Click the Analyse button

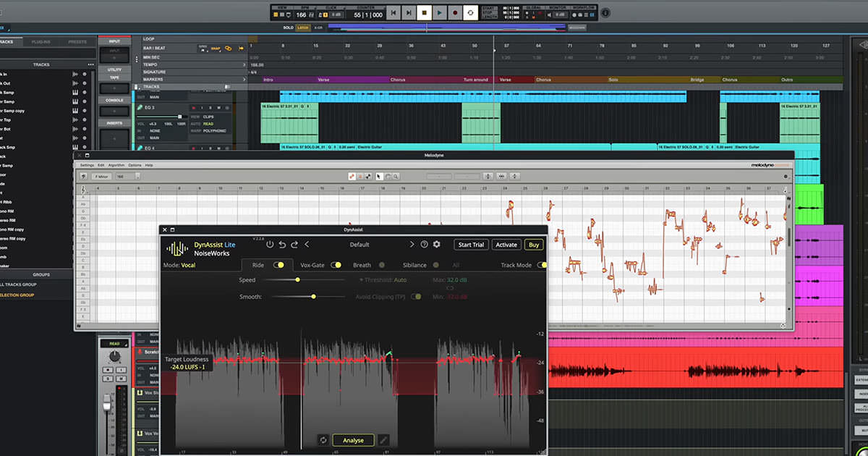(x=353, y=439)
